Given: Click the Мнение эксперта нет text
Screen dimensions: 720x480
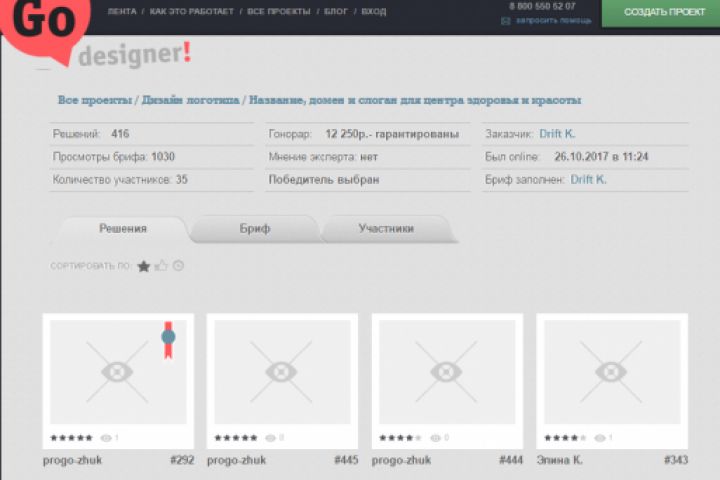Looking at the screenshot, I should [x=323, y=157].
